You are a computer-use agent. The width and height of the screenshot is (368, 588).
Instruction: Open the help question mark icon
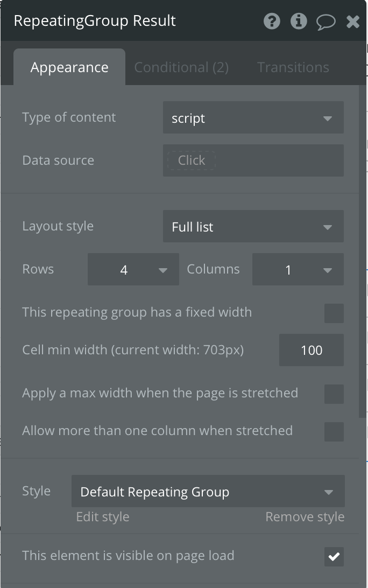point(272,22)
